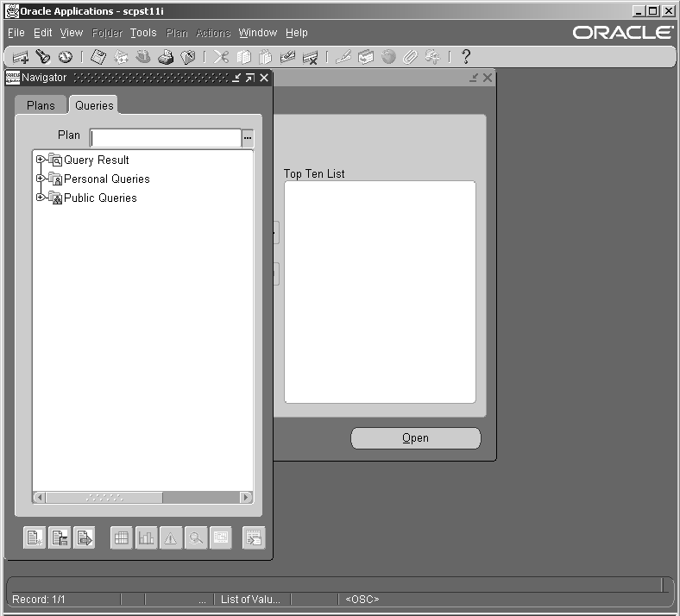Click the tree scrollbar right arrow
This screenshot has height=616, width=680.
(x=246, y=497)
